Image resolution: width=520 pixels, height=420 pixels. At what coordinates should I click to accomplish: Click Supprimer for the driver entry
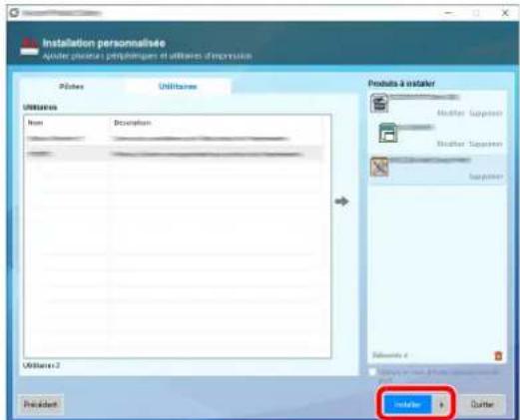[x=486, y=144]
